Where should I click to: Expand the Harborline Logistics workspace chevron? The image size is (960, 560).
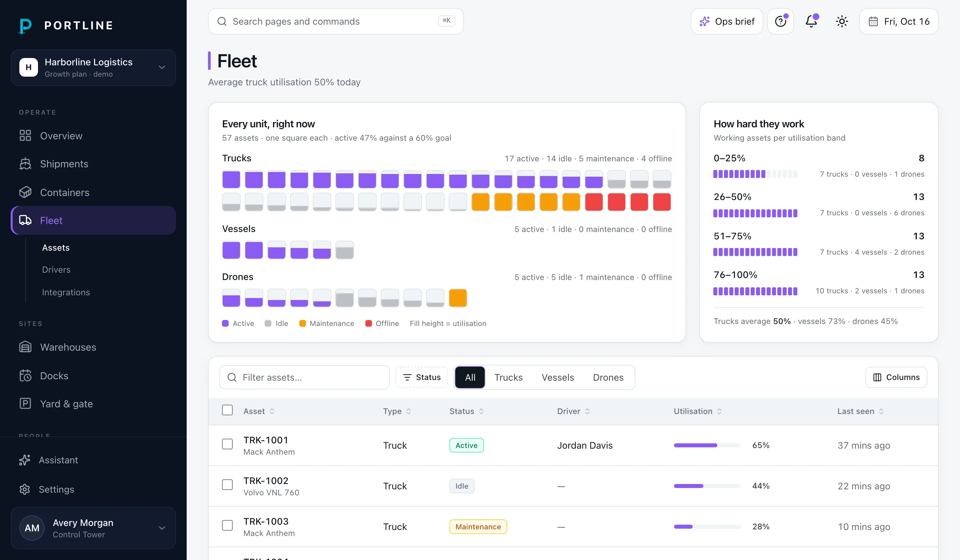tap(162, 67)
